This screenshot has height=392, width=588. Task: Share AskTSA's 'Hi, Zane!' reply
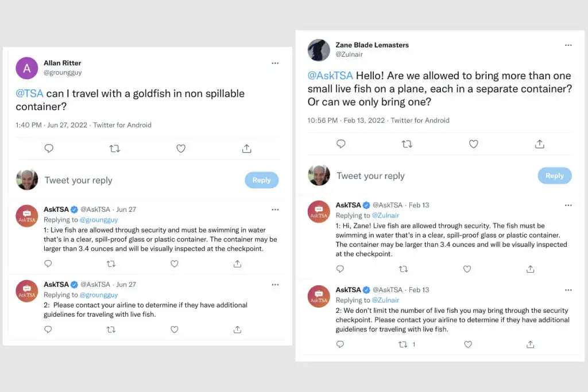pyautogui.click(x=530, y=269)
